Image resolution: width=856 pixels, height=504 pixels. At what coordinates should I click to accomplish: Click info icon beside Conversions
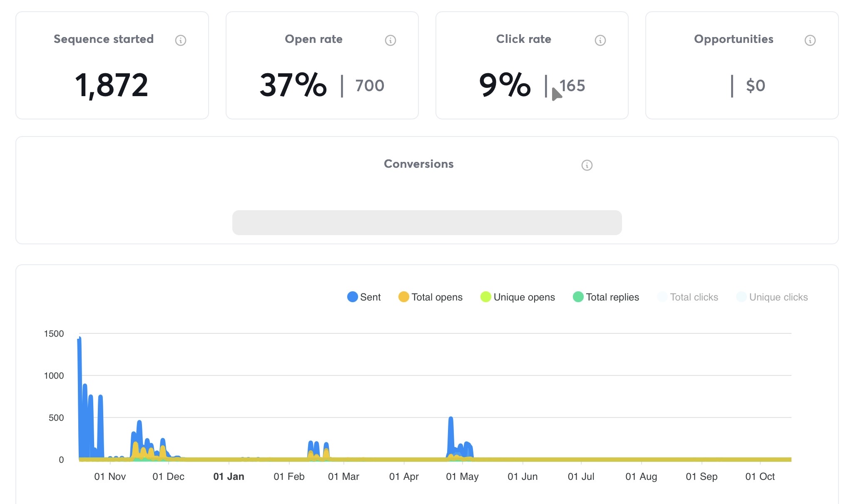(587, 165)
